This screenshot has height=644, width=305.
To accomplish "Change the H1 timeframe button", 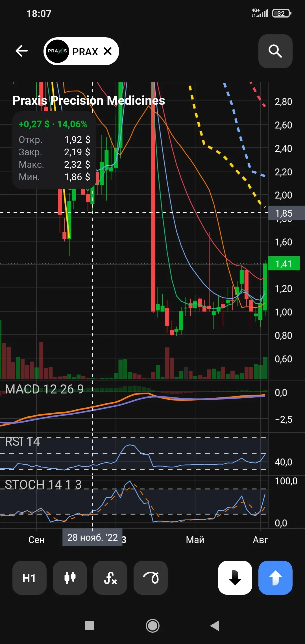I will pyautogui.click(x=29, y=578).
